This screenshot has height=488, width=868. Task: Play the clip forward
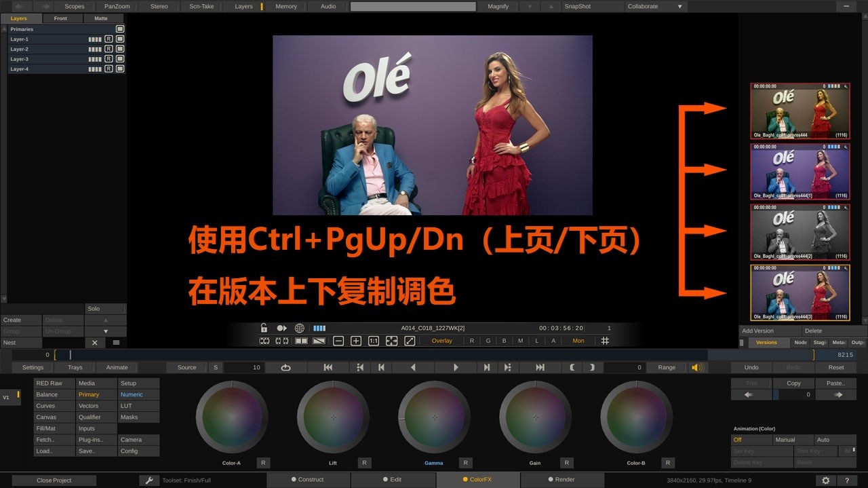coord(456,367)
